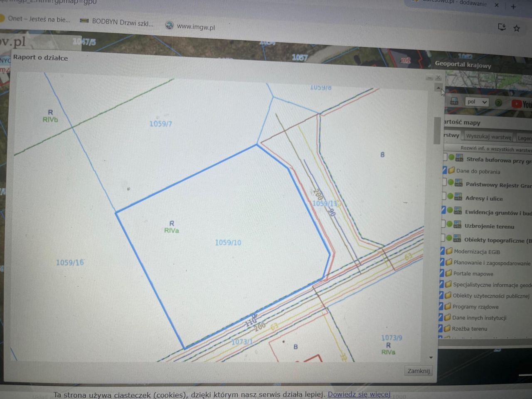This screenshot has width=532, height=399.
Task: Click the scroll-down arrow in the report dialog
Action: click(431, 357)
